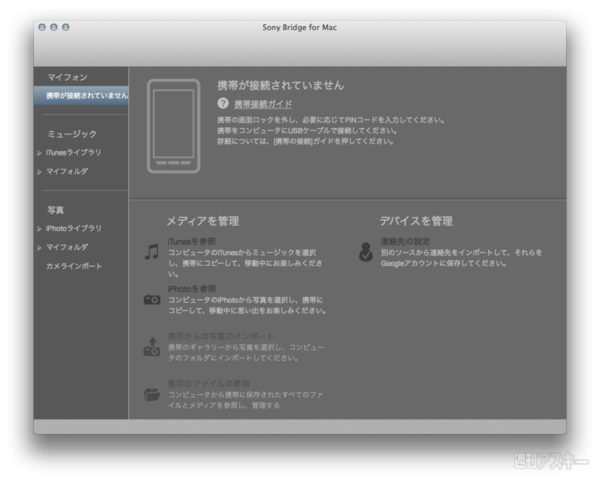The image size is (600, 481).
Task: Click the camera icon beside iPhotoを参照
Action: 152,300
